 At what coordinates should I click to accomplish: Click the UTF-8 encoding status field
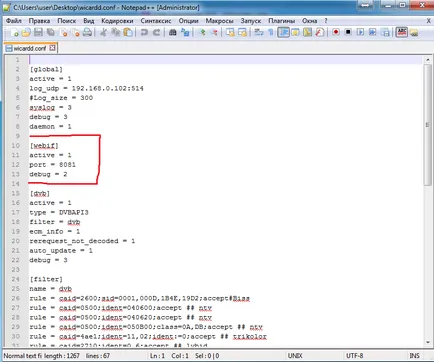[355, 356]
